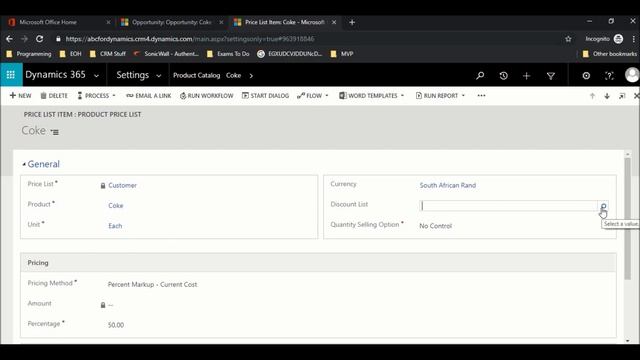Click START DIALOG command

265,96
